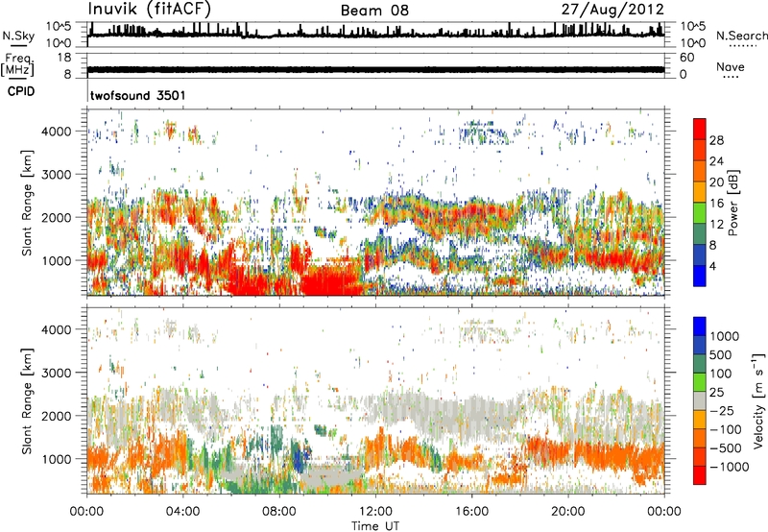
Task: Click the 'N.Search' legend label
Action: click(742, 36)
